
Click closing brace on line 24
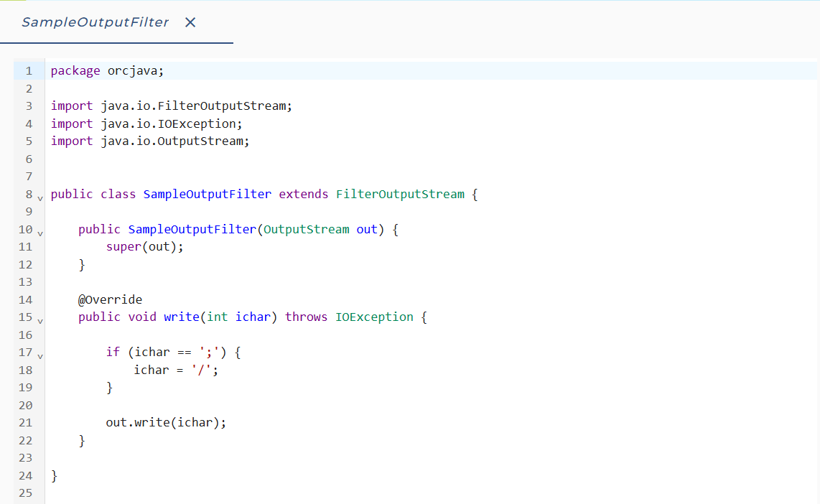(55, 476)
